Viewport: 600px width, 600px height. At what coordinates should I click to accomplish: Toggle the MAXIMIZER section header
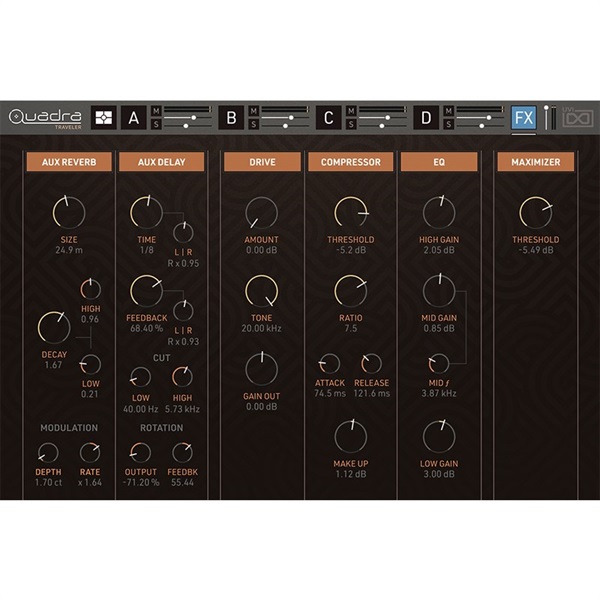535,161
